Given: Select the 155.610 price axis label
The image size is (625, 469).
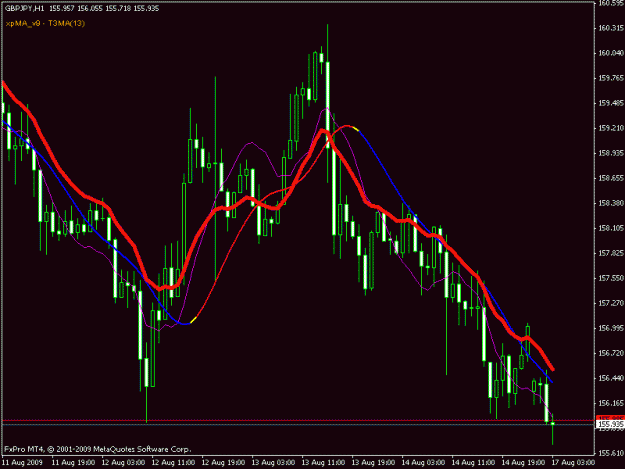Looking at the screenshot, I should click(x=610, y=453).
